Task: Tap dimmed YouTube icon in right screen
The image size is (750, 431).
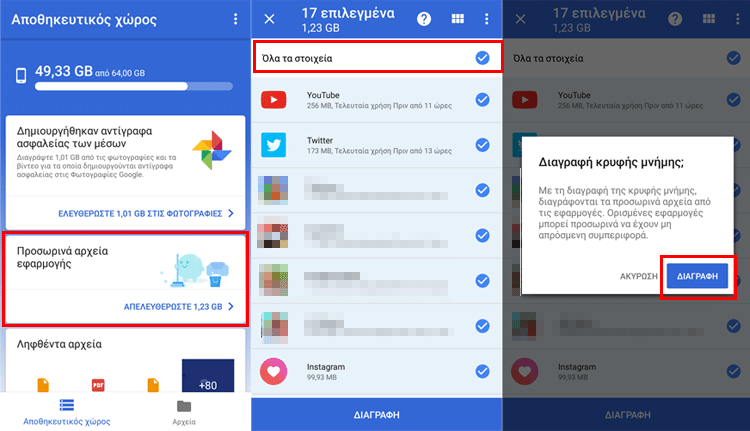Action: [x=525, y=99]
